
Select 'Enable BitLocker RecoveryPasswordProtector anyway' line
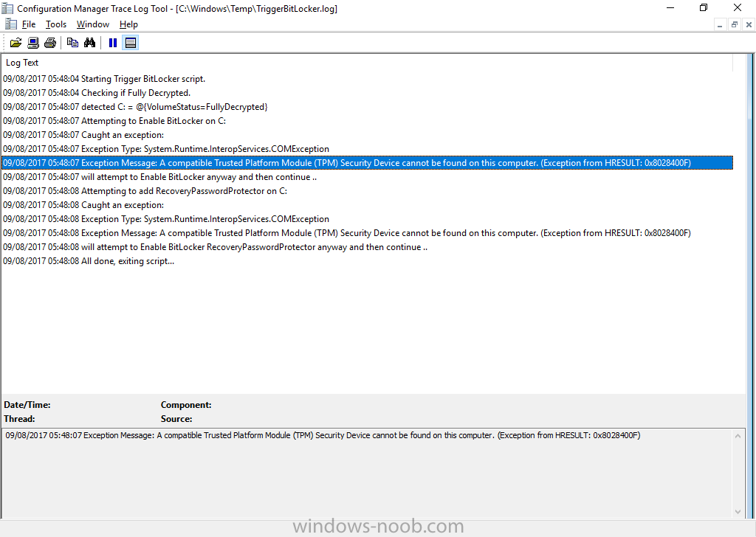367,246
